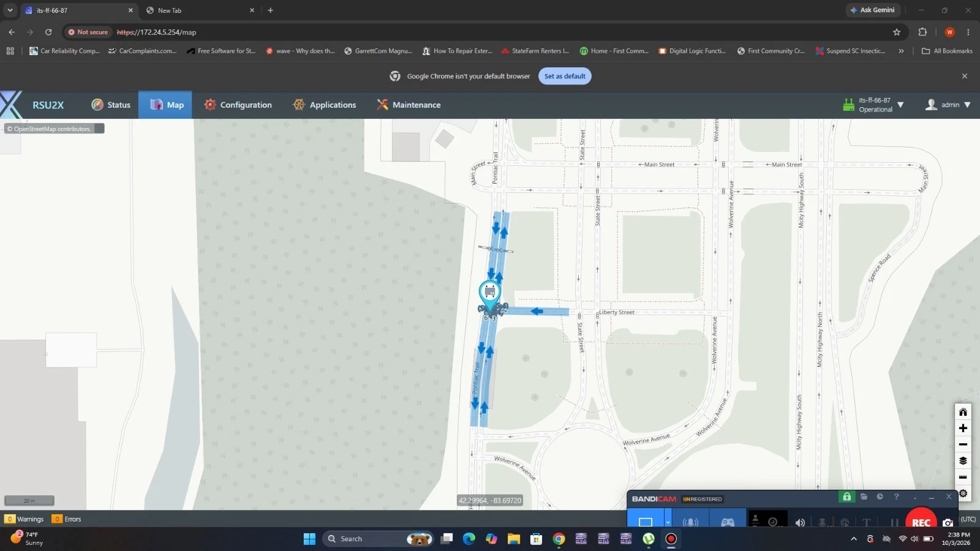Open the Errors indicator in status bar
The width and height of the screenshot is (980, 551).
(x=66, y=519)
